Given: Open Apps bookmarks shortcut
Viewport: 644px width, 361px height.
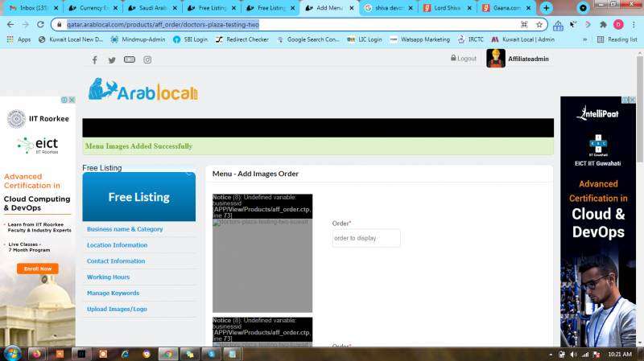Looking at the screenshot, I should pos(19,39).
